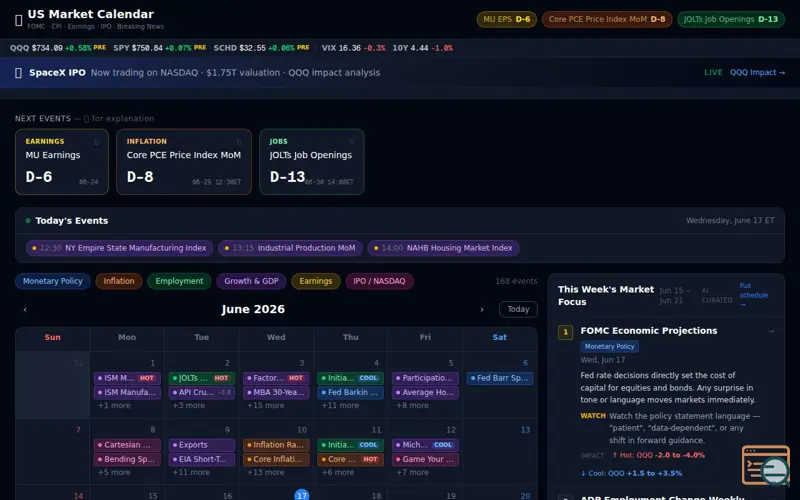Viewport: 800px width, 500px height.
Task: Toggle Employment filter chip
Action: (x=179, y=281)
